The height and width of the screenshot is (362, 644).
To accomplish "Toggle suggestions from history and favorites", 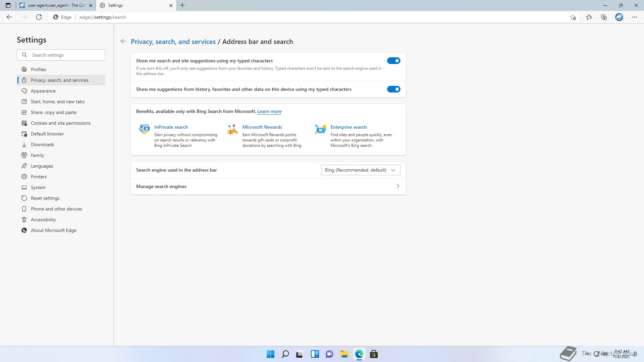I will pos(393,89).
